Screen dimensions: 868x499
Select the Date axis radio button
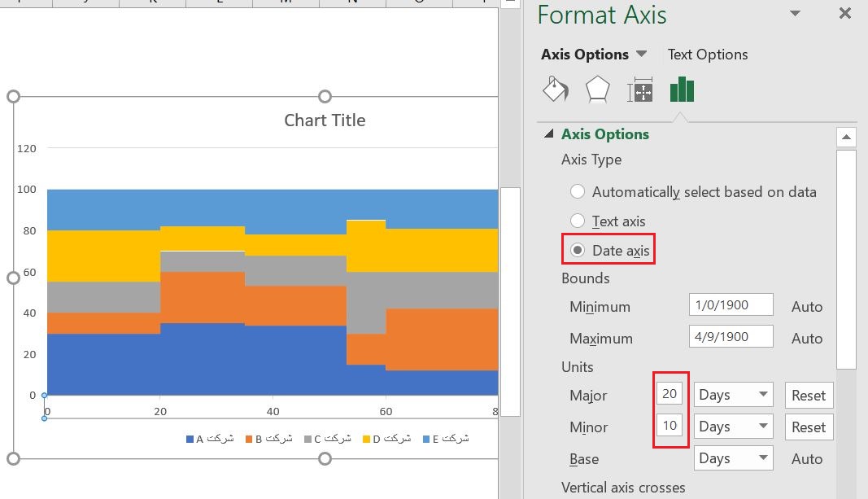click(x=578, y=251)
